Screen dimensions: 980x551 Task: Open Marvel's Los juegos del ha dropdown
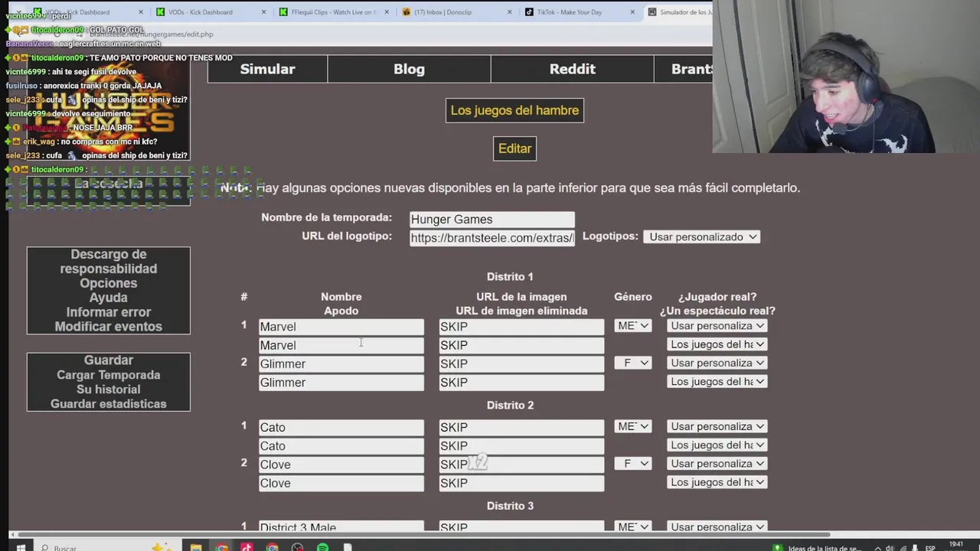(717, 344)
